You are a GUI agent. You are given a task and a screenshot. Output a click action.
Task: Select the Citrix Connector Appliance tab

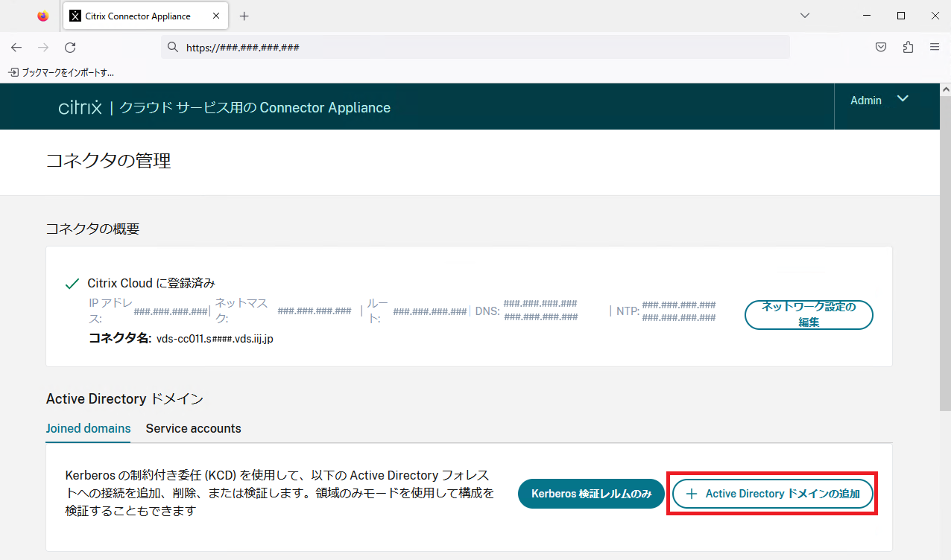point(145,16)
